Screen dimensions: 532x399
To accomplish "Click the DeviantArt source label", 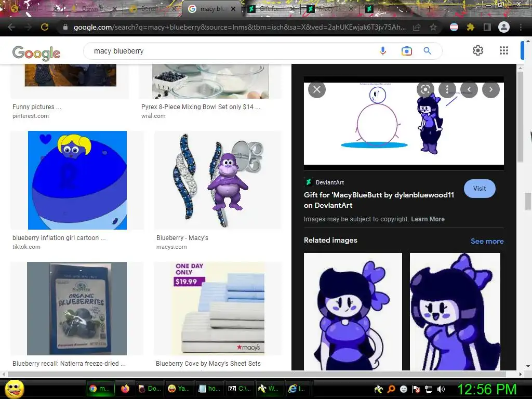I will pyautogui.click(x=329, y=182).
